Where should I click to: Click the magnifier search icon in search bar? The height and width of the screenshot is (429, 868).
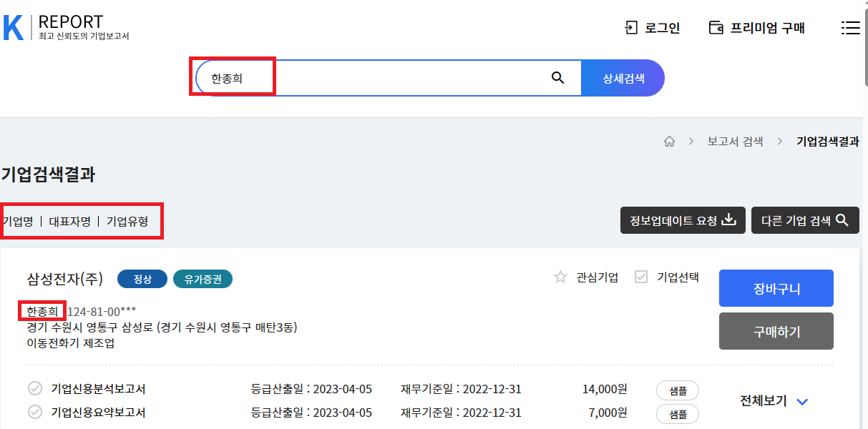pyautogui.click(x=558, y=78)
